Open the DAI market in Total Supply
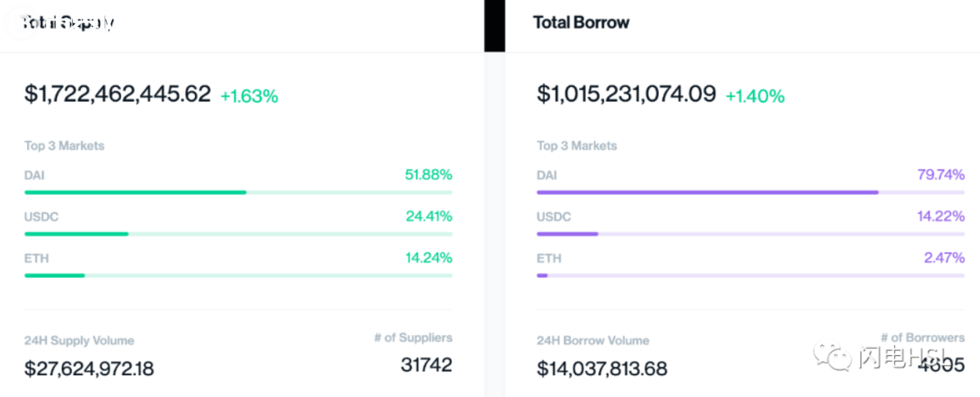Viewport: 980px width, 397px height. tap(35, 175)
